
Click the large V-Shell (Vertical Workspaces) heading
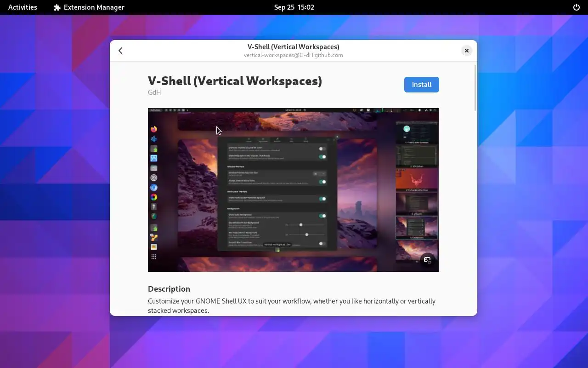tap(235, 81)
